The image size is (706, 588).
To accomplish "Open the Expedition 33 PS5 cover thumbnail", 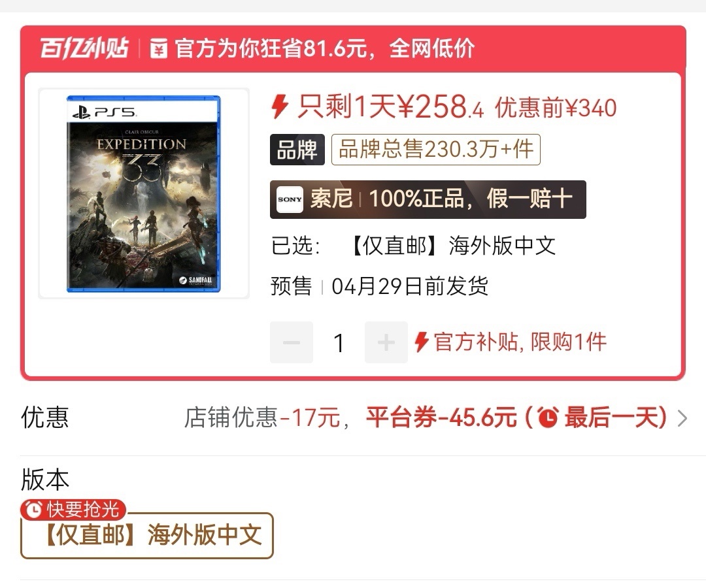I will (144, 193).
